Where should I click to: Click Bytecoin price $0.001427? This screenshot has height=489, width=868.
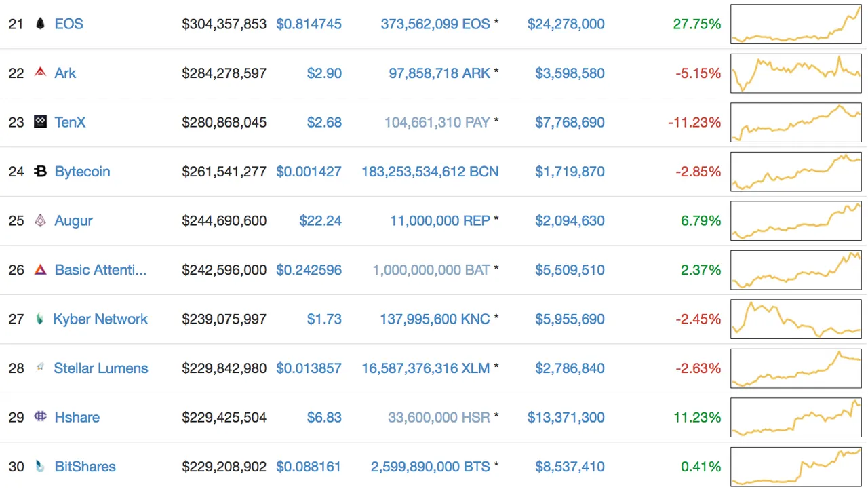[309, 172]
